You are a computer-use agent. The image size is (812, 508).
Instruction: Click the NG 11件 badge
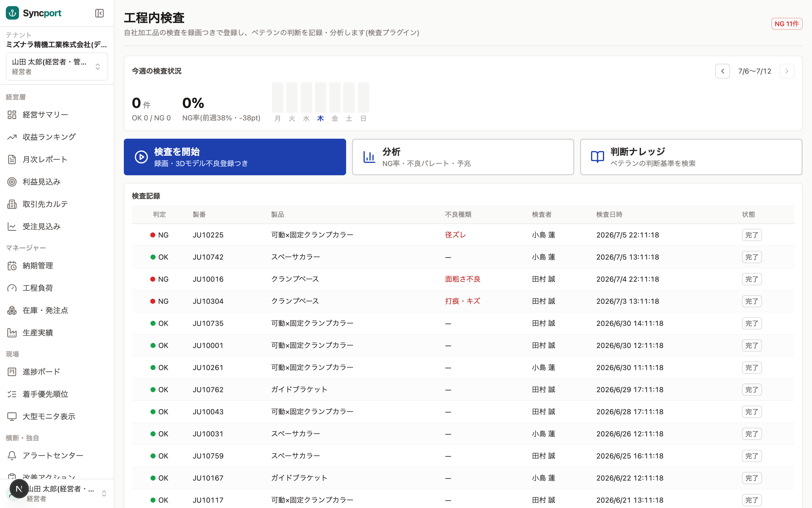pyautogui.click(x=787, y=24)
